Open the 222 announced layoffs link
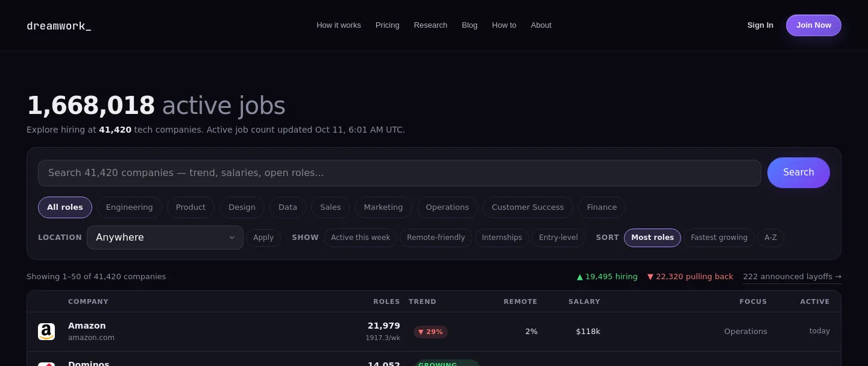Image resolution: width=868 pixels, height=366 pixels. point(792,277)
